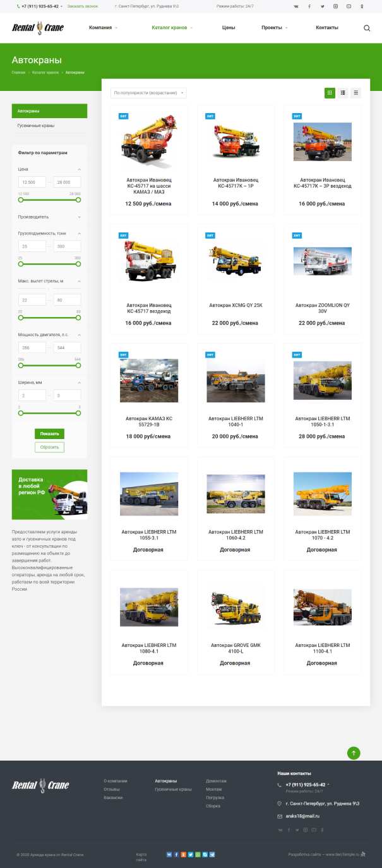Click the green scroll-to-top arrow button

[x=354, y=753]
